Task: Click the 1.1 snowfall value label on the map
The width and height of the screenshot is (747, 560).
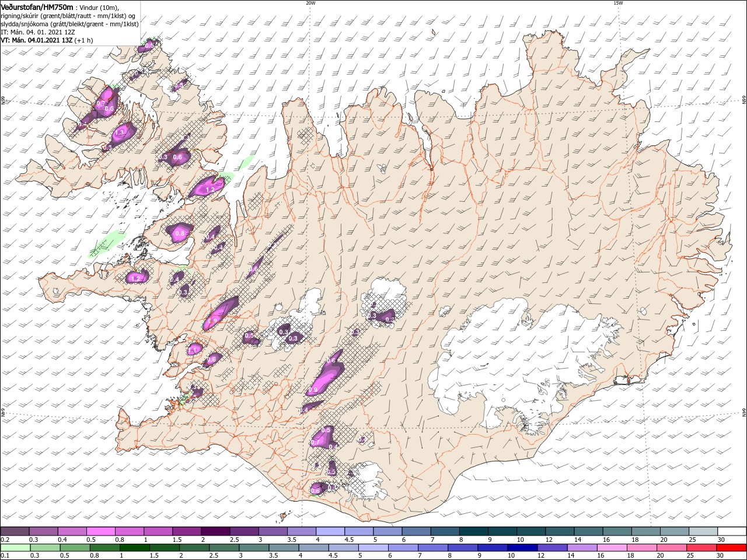Action: [x=193, y=351]
